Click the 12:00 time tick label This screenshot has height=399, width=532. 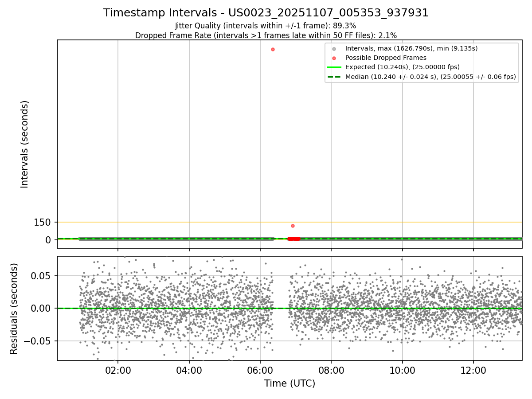pyautogui.click(x=473, y=370)
